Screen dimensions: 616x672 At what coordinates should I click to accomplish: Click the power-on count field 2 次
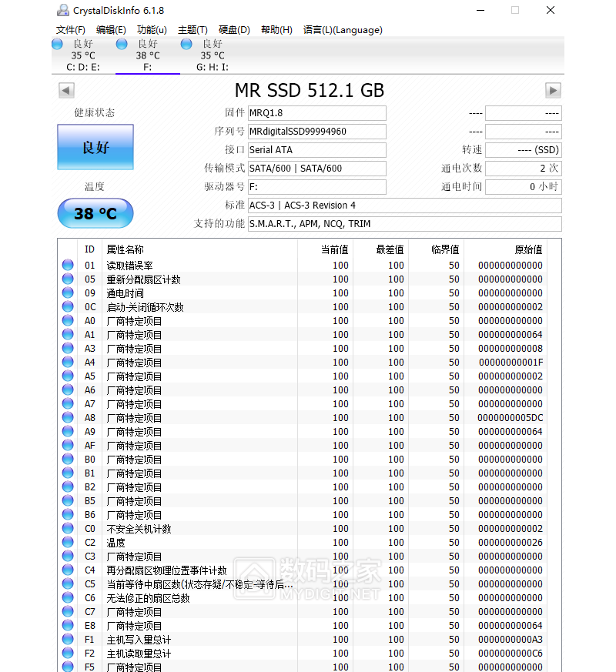click(524, 169)
